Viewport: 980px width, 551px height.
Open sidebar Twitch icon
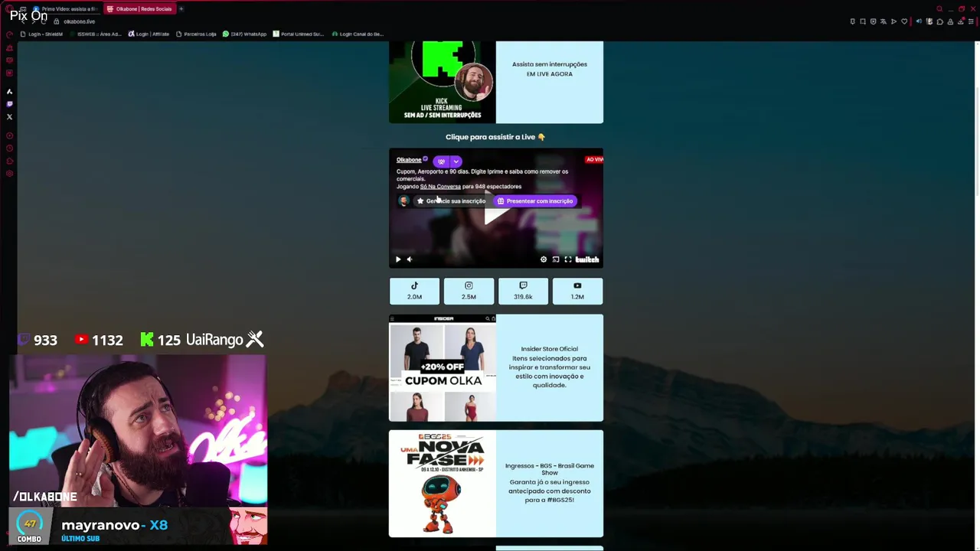[9, 104]
